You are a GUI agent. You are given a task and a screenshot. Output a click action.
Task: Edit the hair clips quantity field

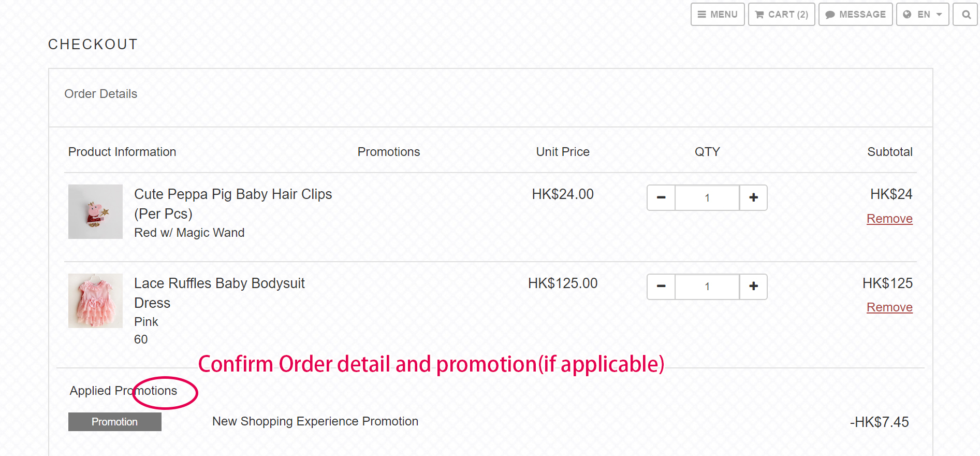point(707,197)
